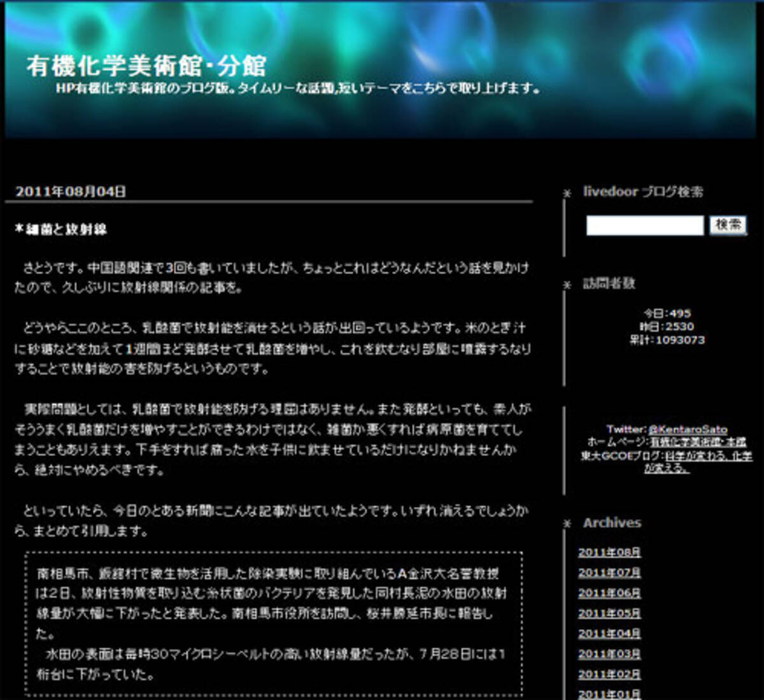Click the asterisk icon beside 訪問者数 heading
Viewport: 764px width, 700px height.
click(567, 285)
